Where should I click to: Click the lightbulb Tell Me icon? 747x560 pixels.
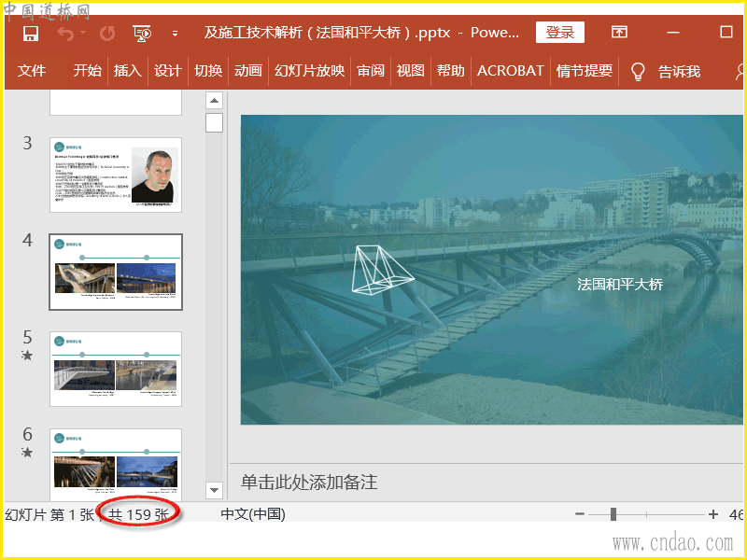tap(638, 72)
